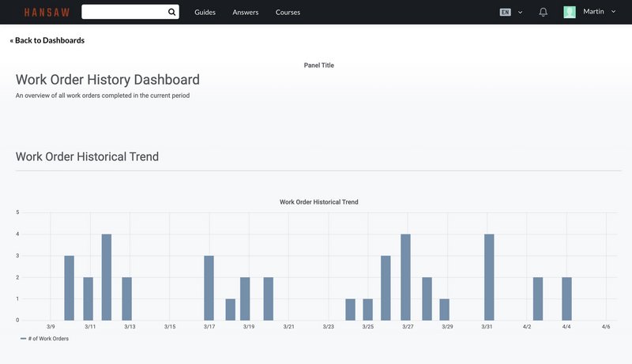Click the Work Order History Dashboard heading

107,80
